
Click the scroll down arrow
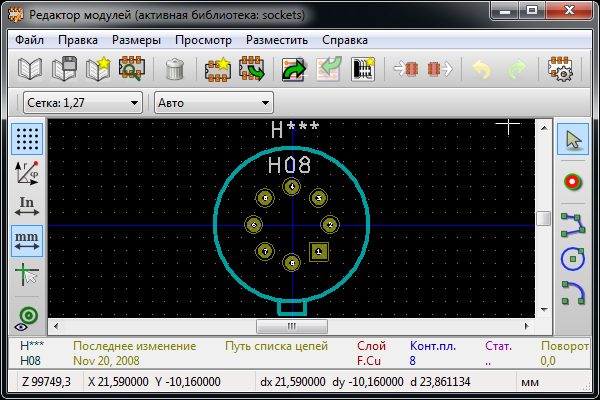pos(544,310)
